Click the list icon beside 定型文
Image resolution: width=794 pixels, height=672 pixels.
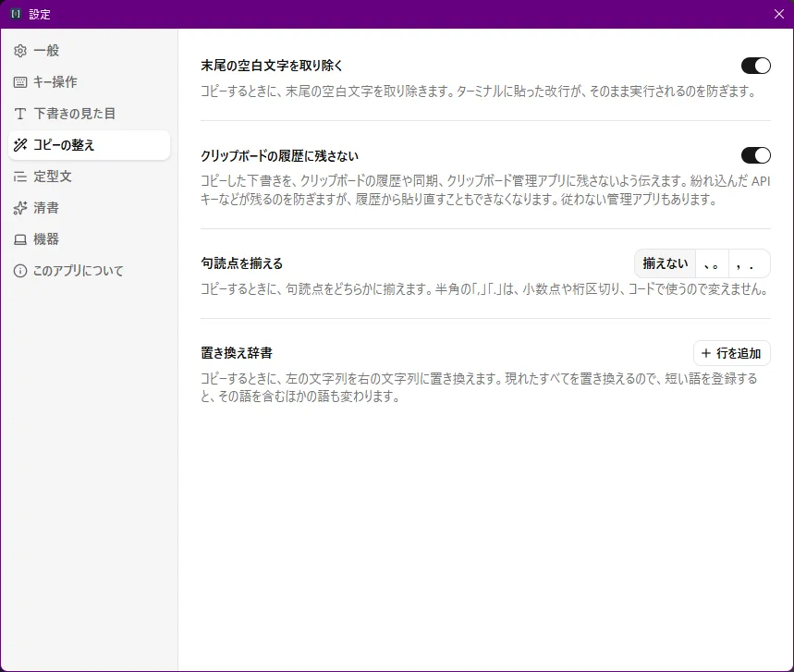[20, 177]
